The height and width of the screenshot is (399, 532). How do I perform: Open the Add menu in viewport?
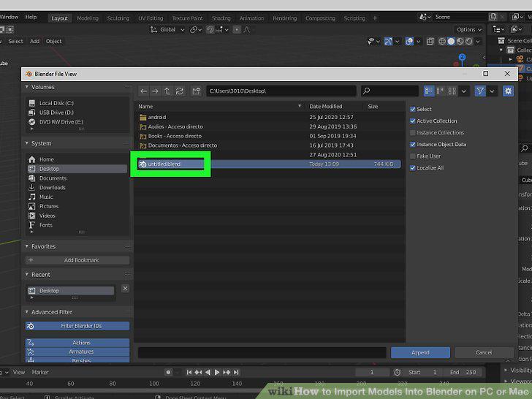[34, 42]
